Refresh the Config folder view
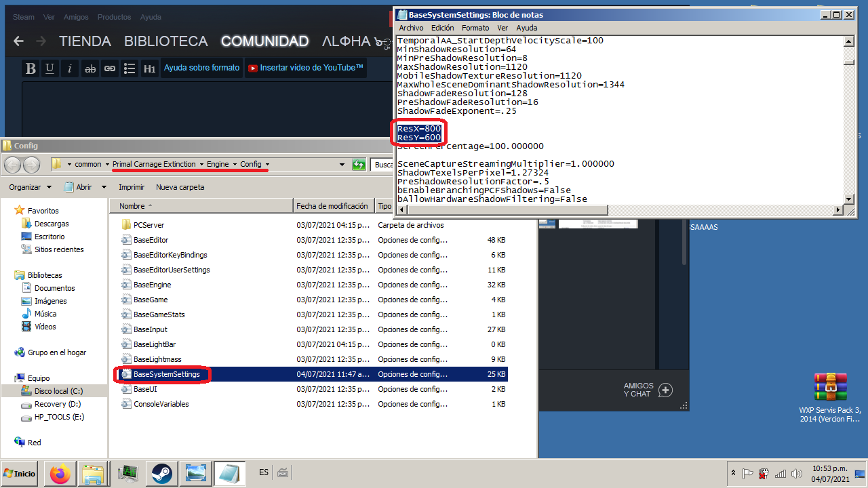This screenshot has width=868, height=488. click(359, 164)
